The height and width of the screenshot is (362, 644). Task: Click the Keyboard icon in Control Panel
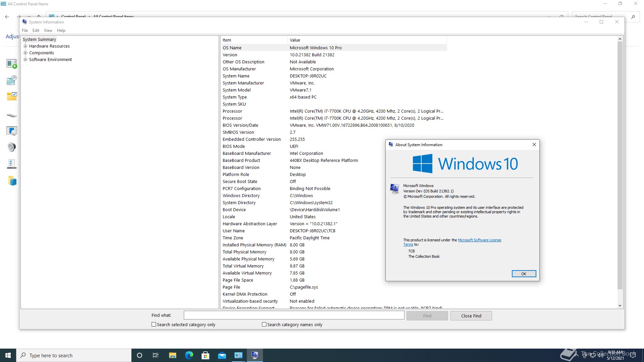pos(12,115)
